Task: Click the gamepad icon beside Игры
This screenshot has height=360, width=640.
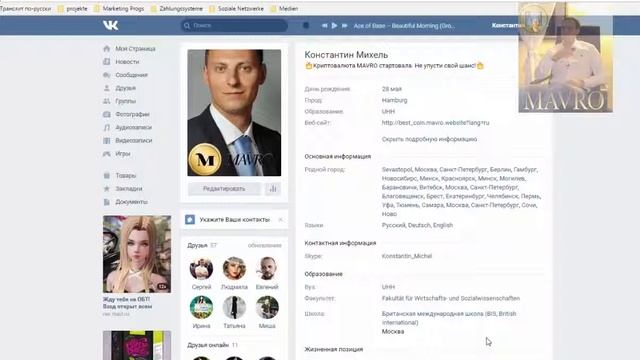Action: (107, 153)
